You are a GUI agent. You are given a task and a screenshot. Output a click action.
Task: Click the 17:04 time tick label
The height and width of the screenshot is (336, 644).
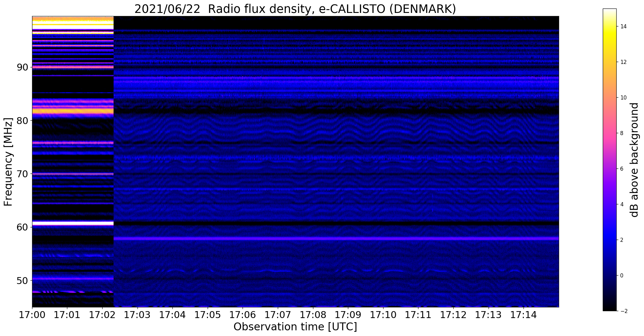172,315
